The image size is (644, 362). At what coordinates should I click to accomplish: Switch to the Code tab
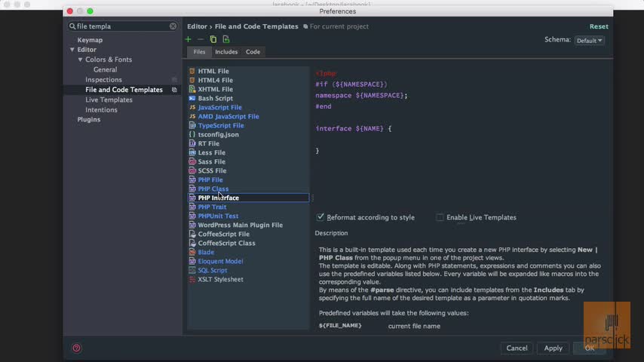pyautogui.click(x=253, y=52)
